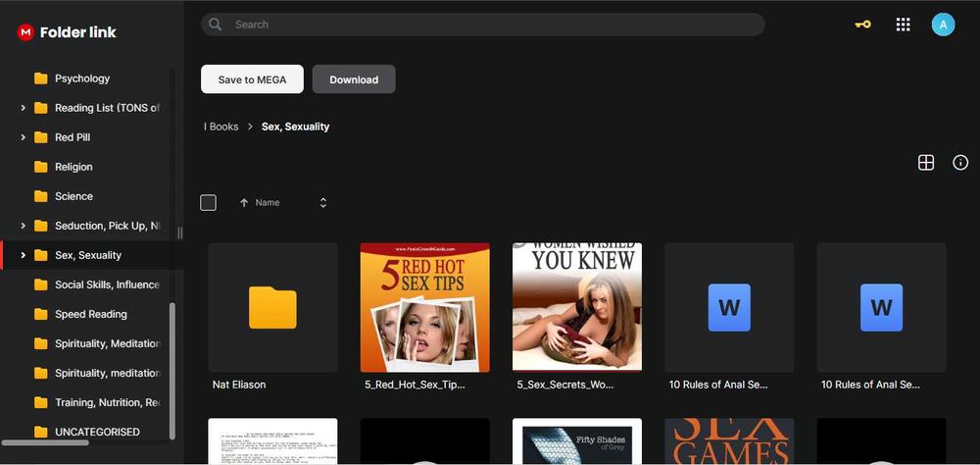980x465 pixels.
Task: Expand the Seduction, Pick Up folder
Action: (x=23, y=226)
